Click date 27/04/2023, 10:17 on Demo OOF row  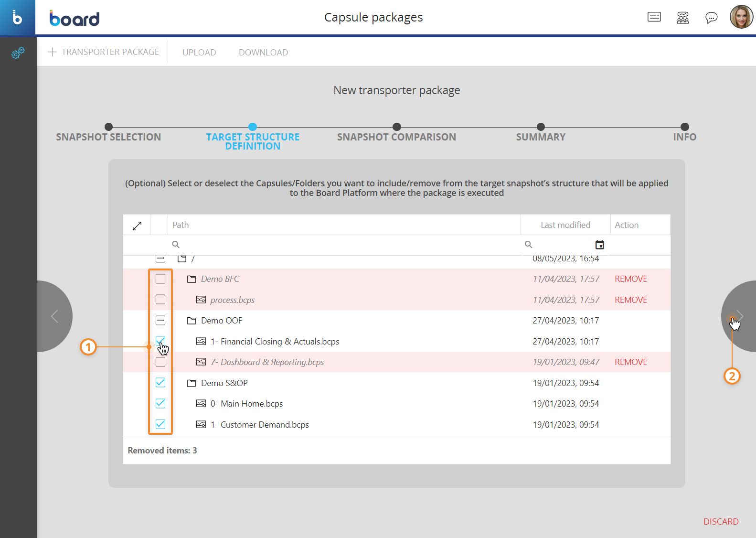click(566, 321)
